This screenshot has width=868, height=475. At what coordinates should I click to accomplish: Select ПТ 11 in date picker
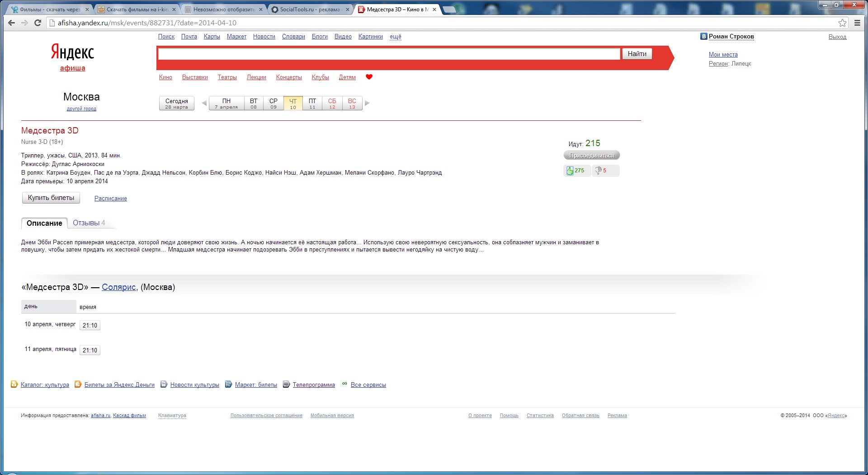tap(312, 103)
